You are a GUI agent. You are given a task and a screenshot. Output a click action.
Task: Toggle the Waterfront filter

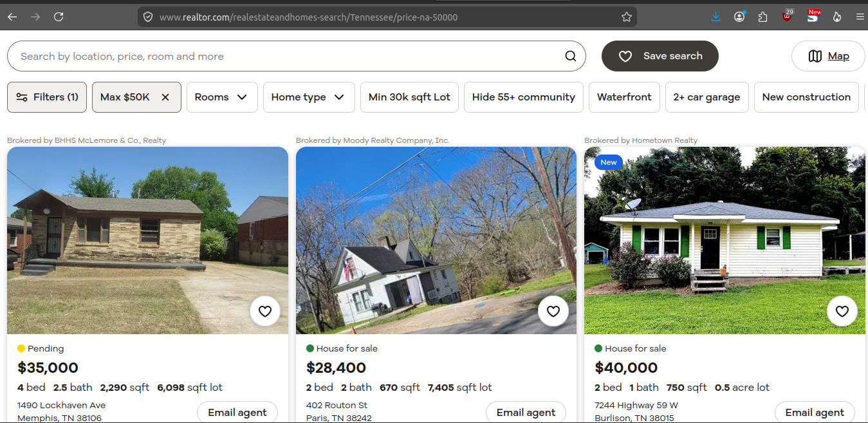click(x=624, y=97)
